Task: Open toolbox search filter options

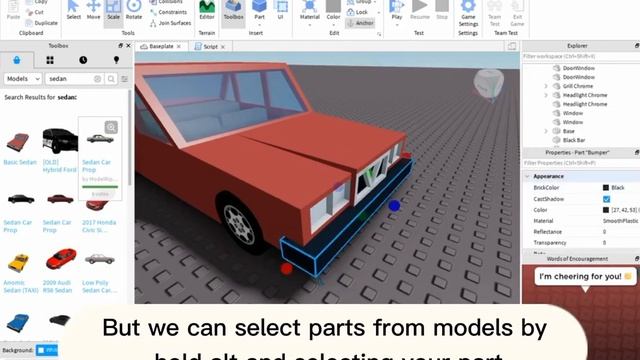Action: [124, 79]
